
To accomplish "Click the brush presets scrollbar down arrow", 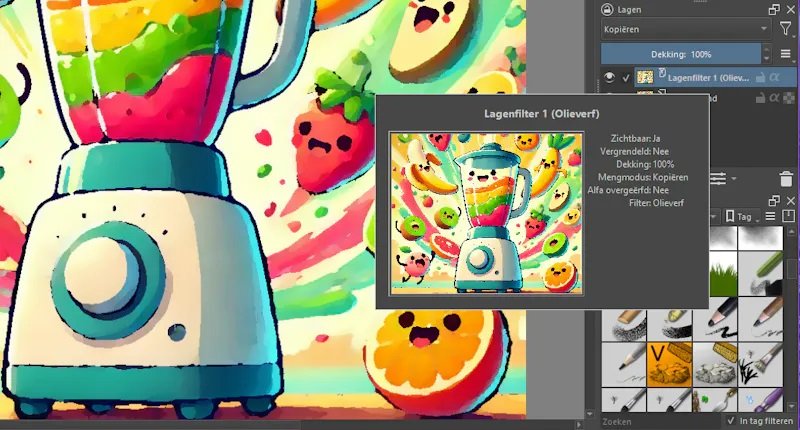I will (791, 408).
